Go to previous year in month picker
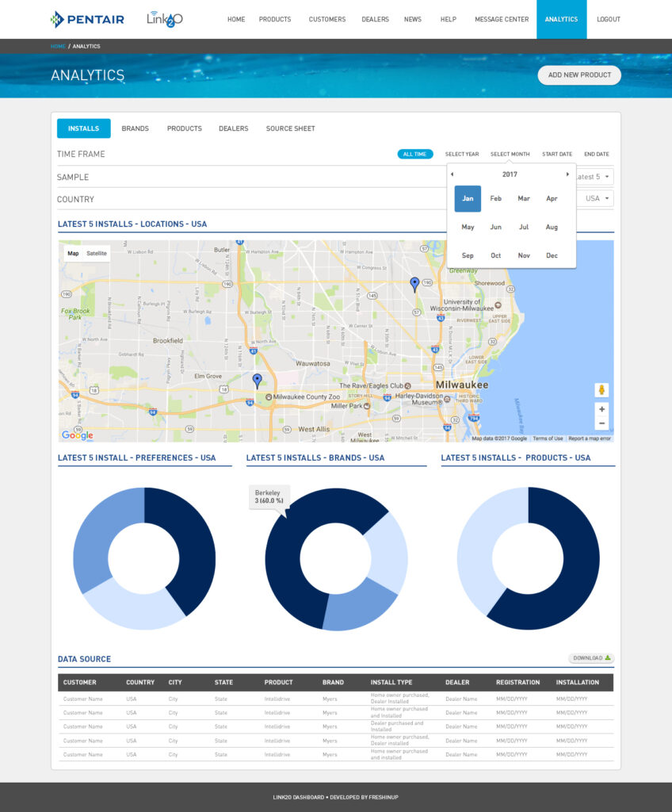Image resolution: width=672 pixels, height=812 pixels. [452, 174]
